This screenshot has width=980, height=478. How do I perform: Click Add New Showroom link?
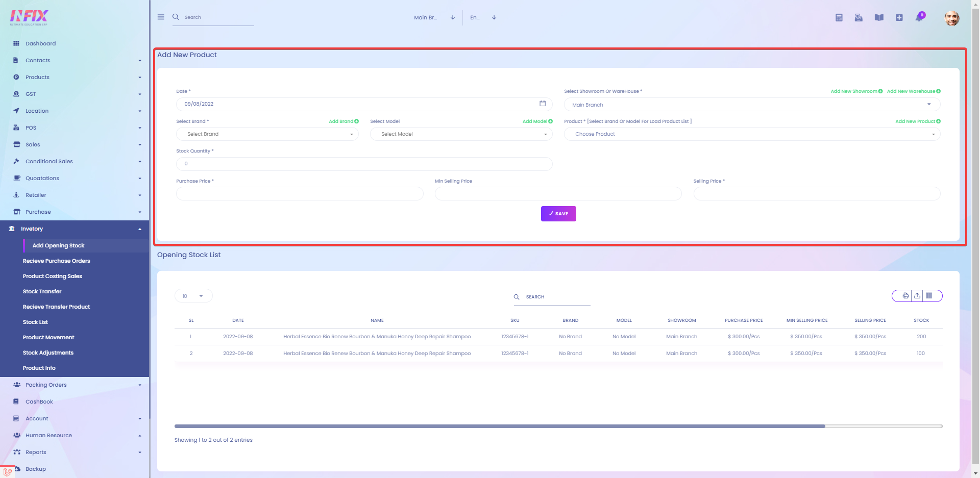(856, 91)
